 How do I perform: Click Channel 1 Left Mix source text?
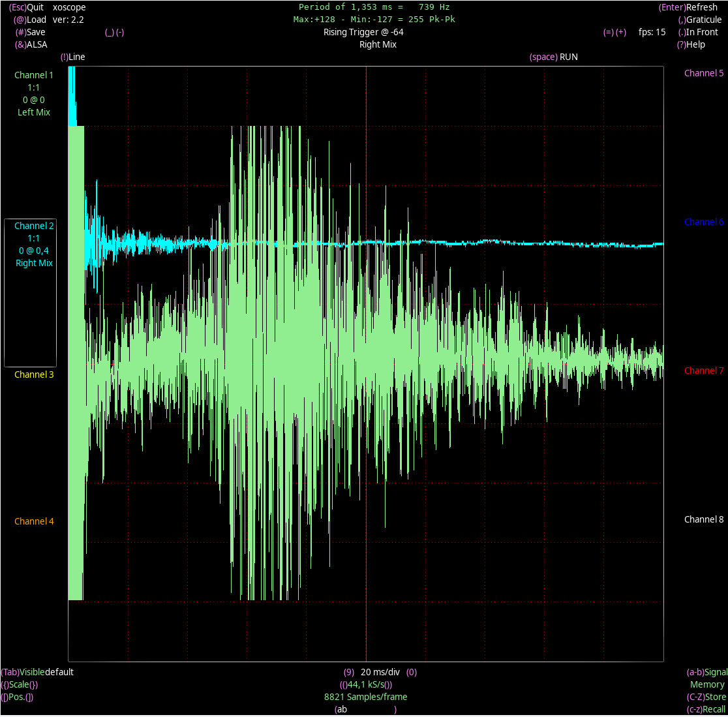(x=34, y=112)
